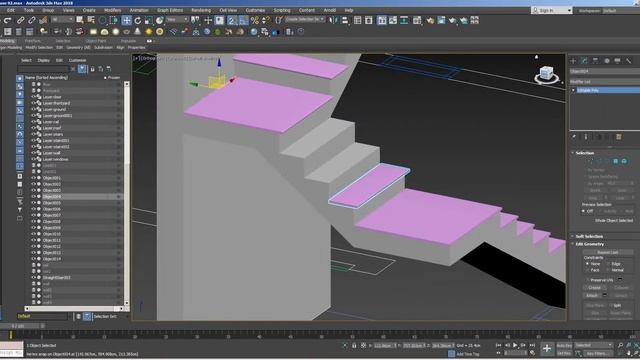Open the Rendering menu
The height and width of the screenshot is (360, 640).
pyautogui.click(x=201, y=10)
